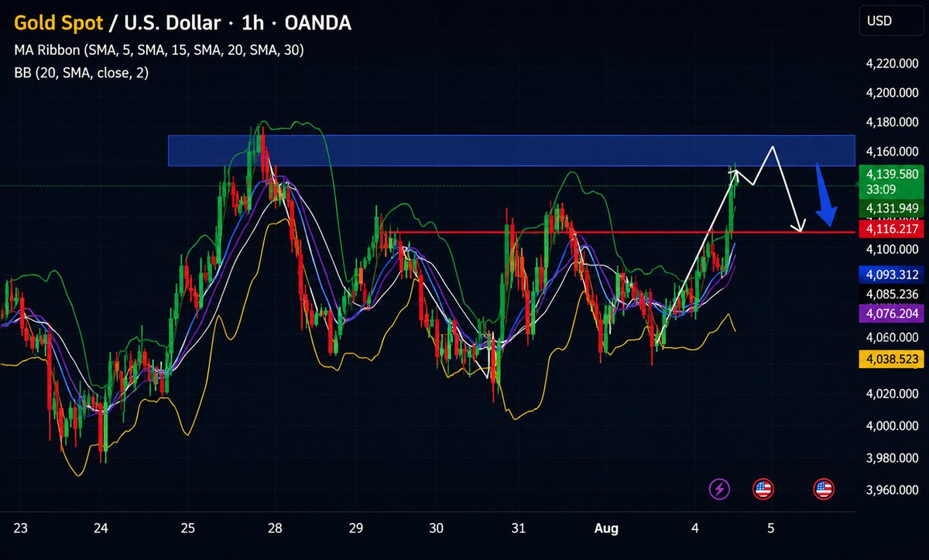This screenshot has width=929, height=560.
Task: Click the 4 date on time axis
Action: click(696, 529)
